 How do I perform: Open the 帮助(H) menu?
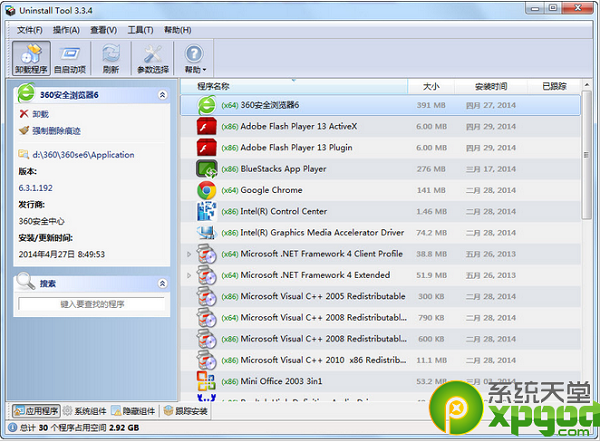tap(178, 30)
